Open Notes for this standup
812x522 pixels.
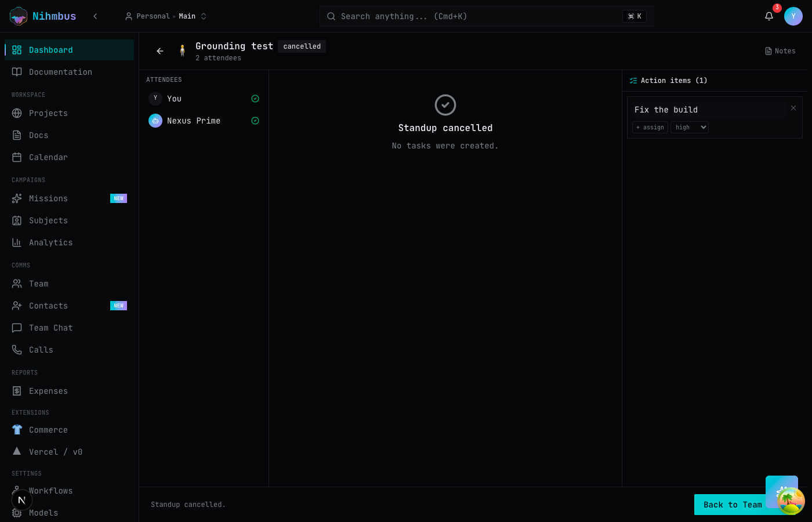coord(780,51)
